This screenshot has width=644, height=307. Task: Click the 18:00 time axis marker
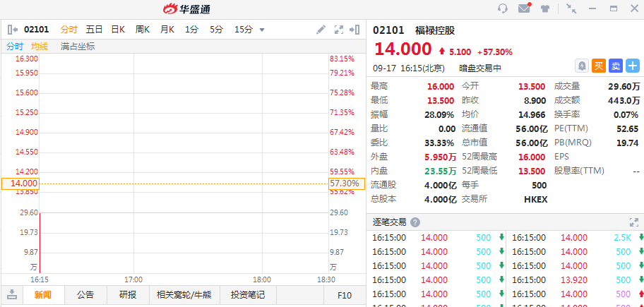tap(262, 280)
